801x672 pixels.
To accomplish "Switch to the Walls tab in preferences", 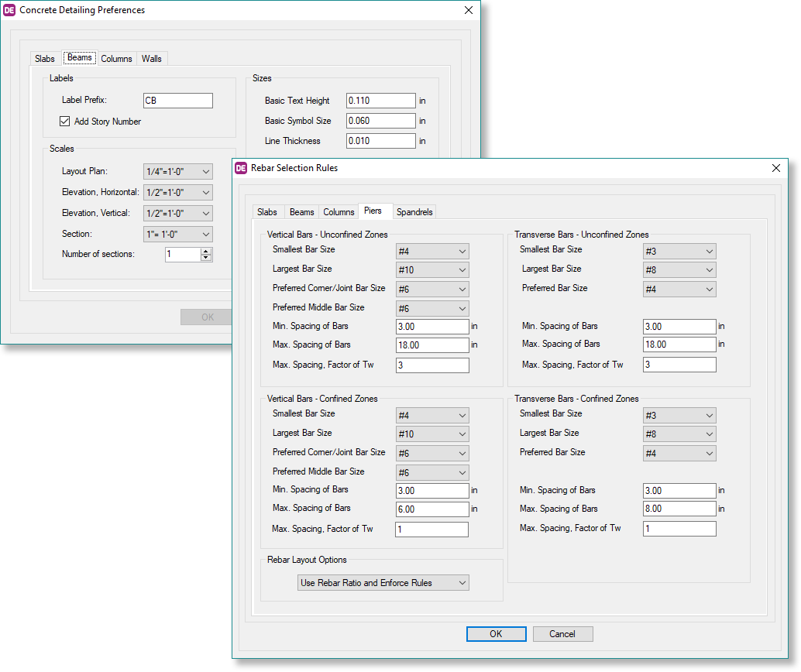I will point(151,59).
